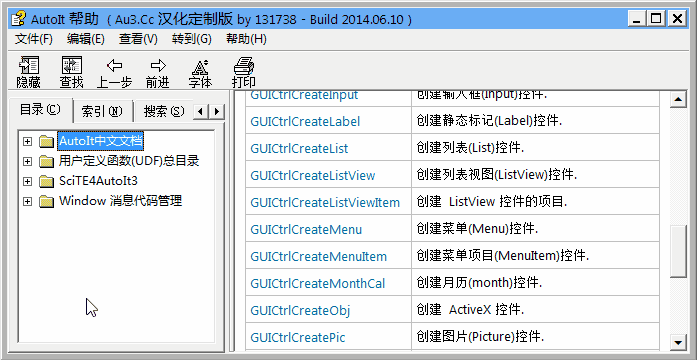697x360 pixels.
Task: Open the GUICtrlCreateMenuItem link
Action: click(x=318, y=257)
